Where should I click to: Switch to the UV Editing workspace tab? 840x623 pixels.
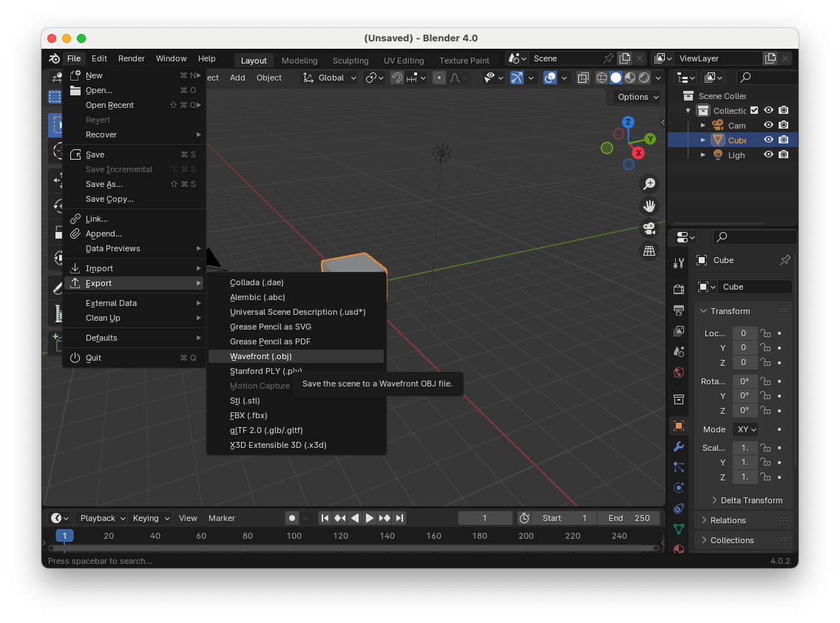pyautogui.click(x=404, y=61)
